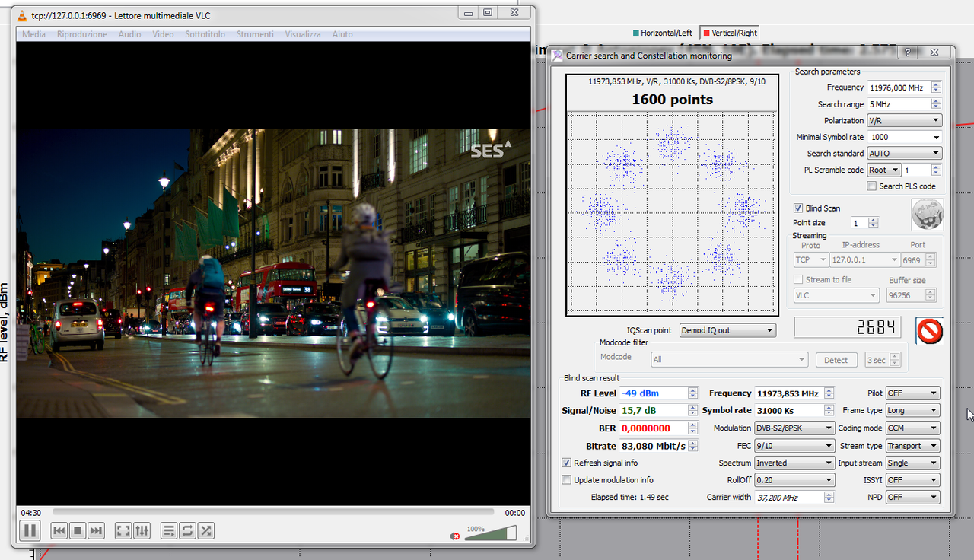974x560 pixels.
Task: Open PL Scramble code Root dropdown
Action: coord(884,170)
